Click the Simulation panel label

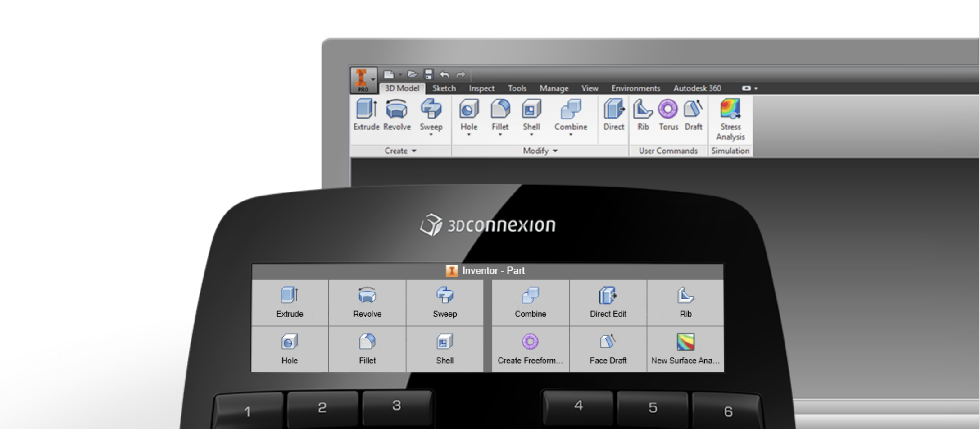pyautogui.click(x=730, y=151)
